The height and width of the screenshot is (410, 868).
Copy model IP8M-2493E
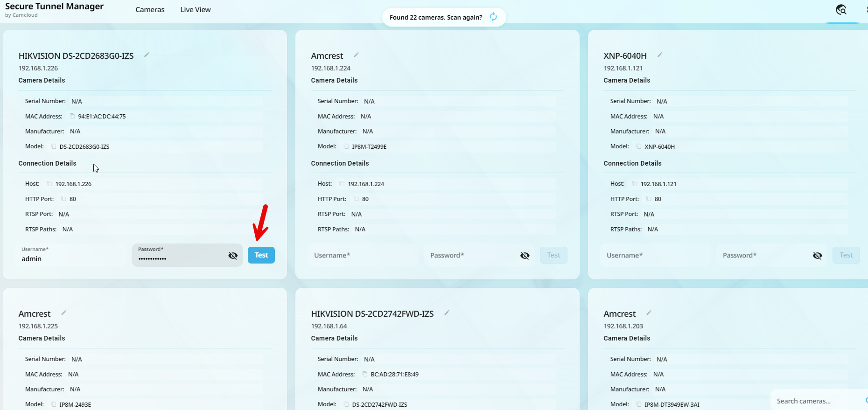[54, 404]
